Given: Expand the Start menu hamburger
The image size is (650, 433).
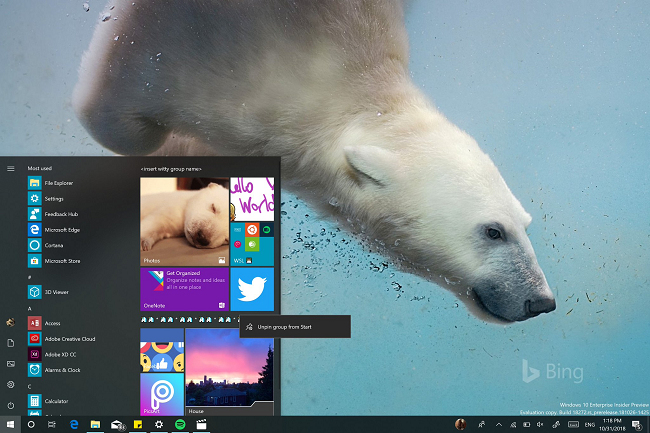Looking at the screenshot, I should point(11,168).
